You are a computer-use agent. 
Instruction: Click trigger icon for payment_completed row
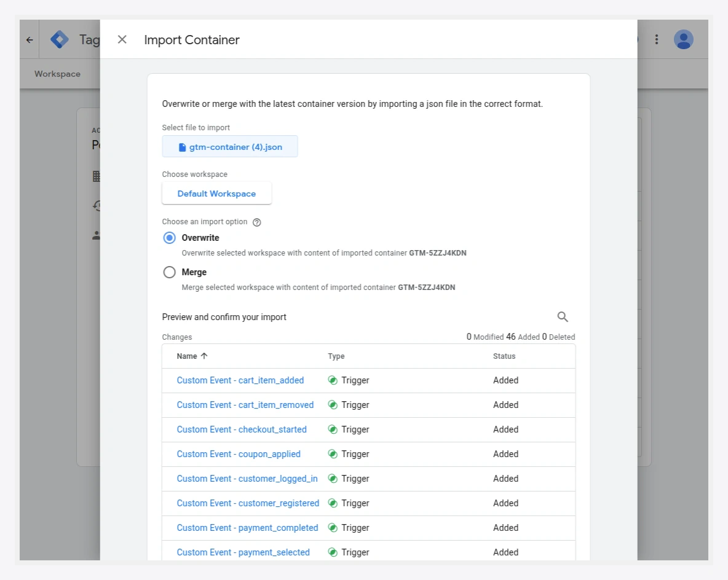pos(333,528)
